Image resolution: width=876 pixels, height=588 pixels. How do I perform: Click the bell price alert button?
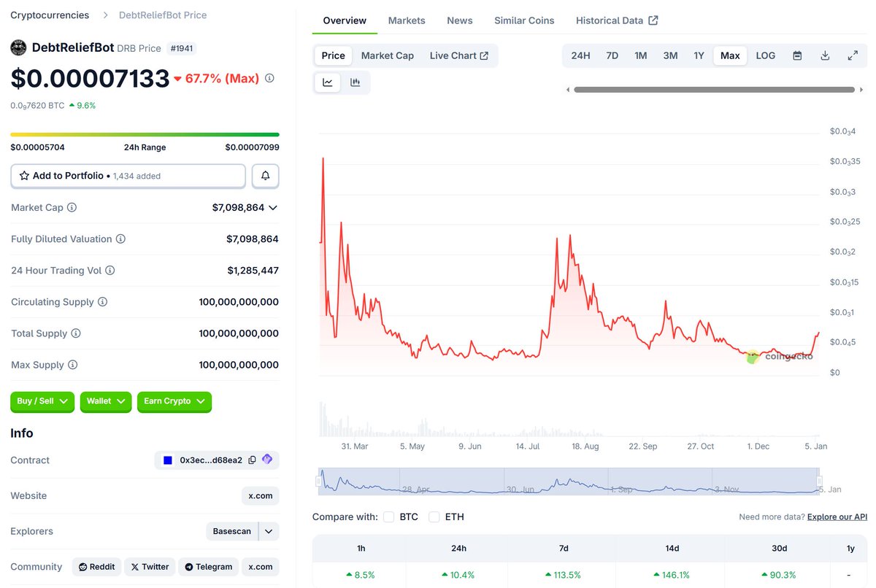coord(266,176)
